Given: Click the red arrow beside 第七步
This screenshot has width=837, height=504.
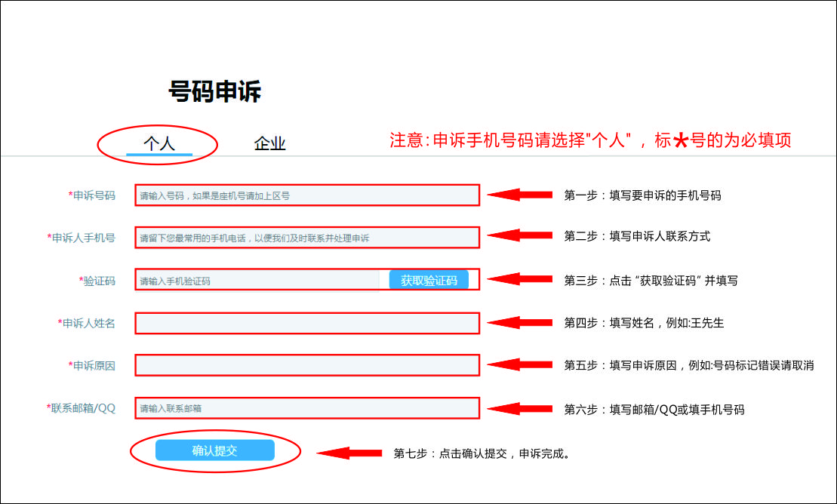Looking at the screenshot, I should tap(349, 453).
